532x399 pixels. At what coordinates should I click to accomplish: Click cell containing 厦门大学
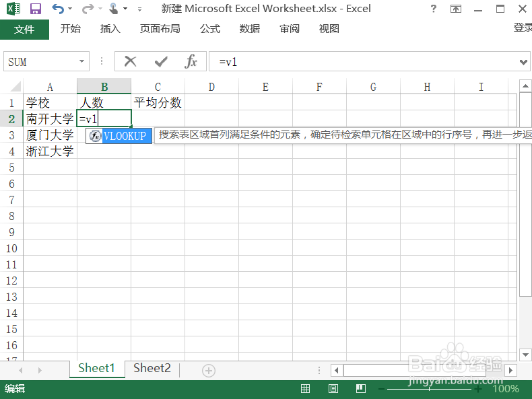point(51,135)
